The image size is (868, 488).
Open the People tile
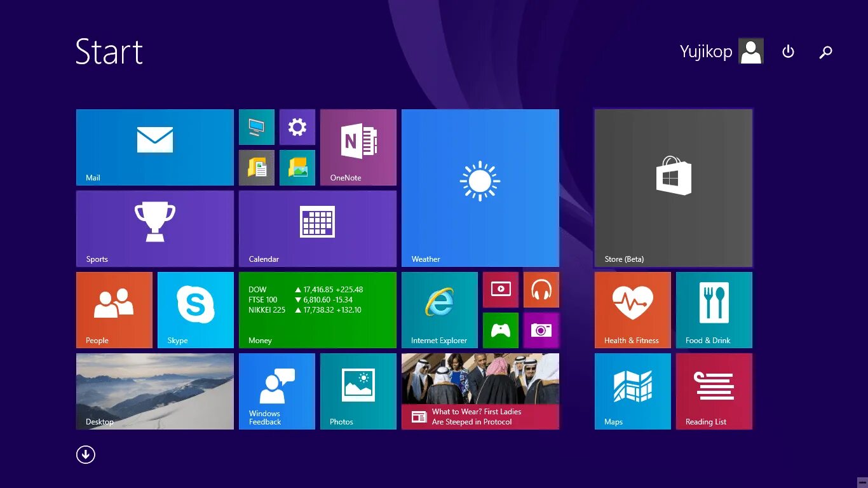click(114, 310)
